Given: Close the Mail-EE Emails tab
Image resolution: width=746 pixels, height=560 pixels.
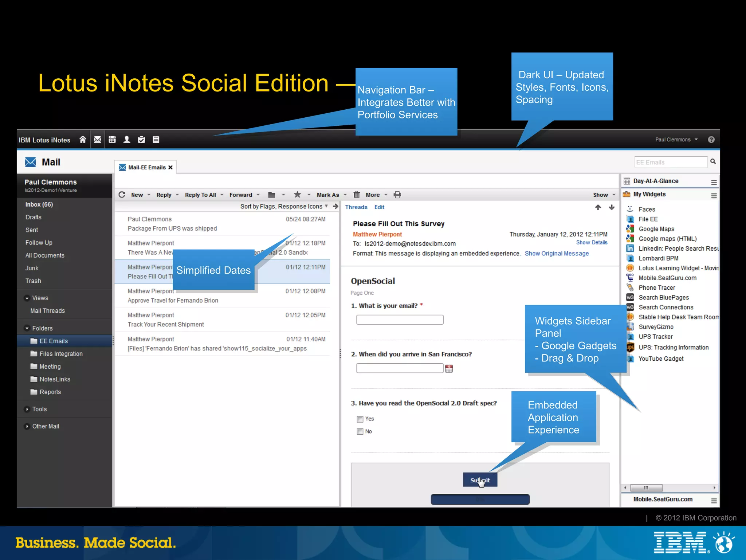Looking at the screenshot, I should (170, 167).
